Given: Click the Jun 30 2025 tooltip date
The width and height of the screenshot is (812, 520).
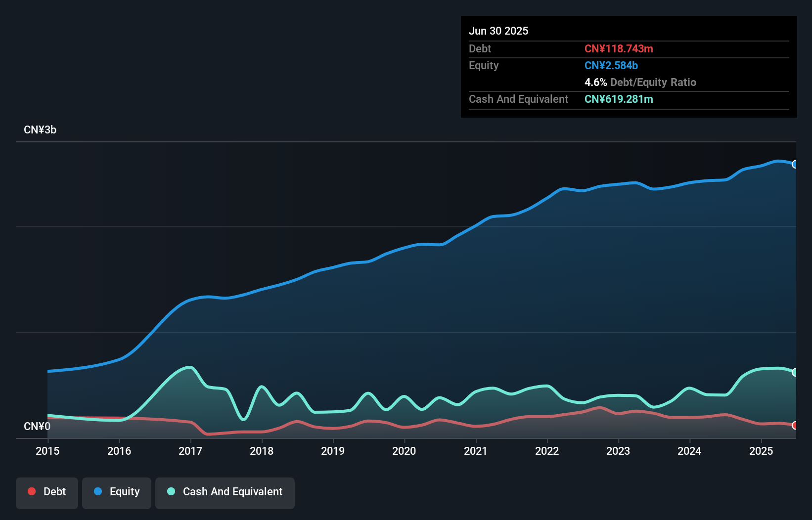Looking at the screenshot, I should point(498,31).
